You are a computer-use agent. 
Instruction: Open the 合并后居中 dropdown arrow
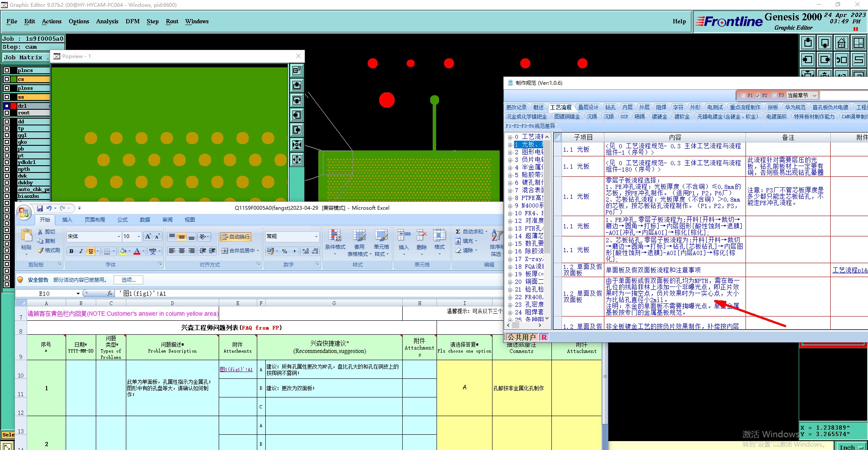pyautogui.click(x=258, y=251)
